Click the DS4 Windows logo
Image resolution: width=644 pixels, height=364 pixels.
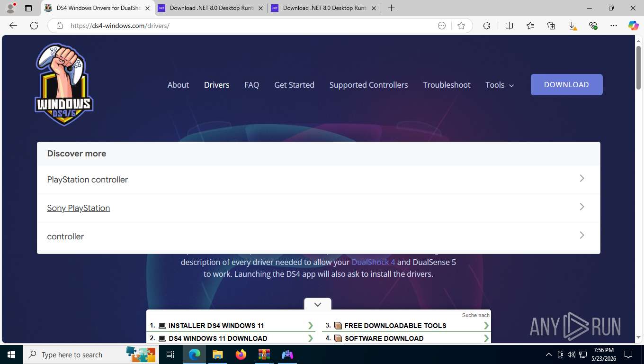point(64,84)
